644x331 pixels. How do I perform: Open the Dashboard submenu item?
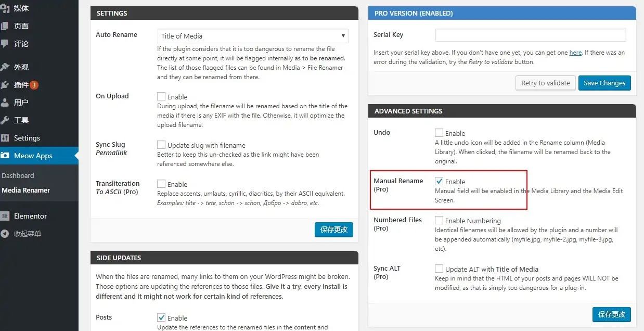point(18,176)
